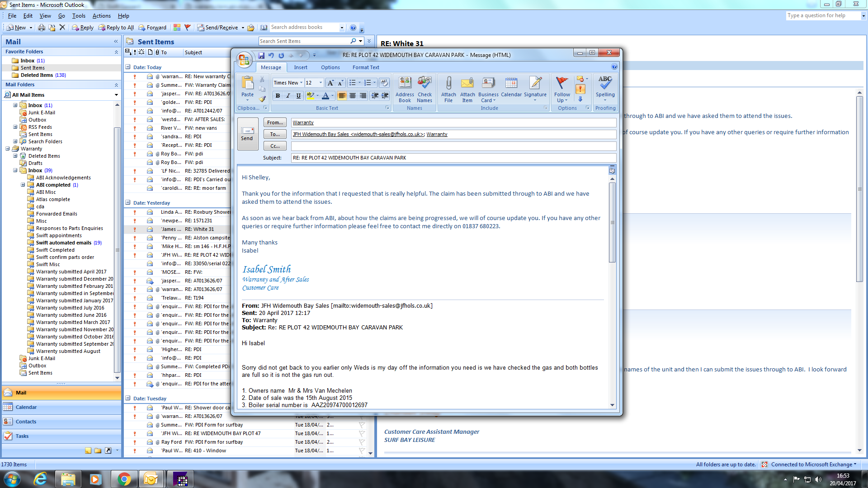Open the Actions menu
868x488 pixels.
coord(101,16)
